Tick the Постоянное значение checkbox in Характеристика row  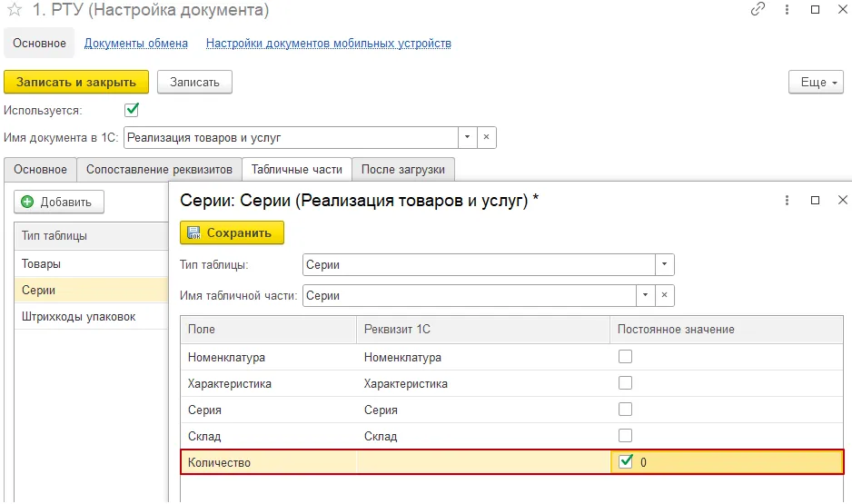[625, 383]
